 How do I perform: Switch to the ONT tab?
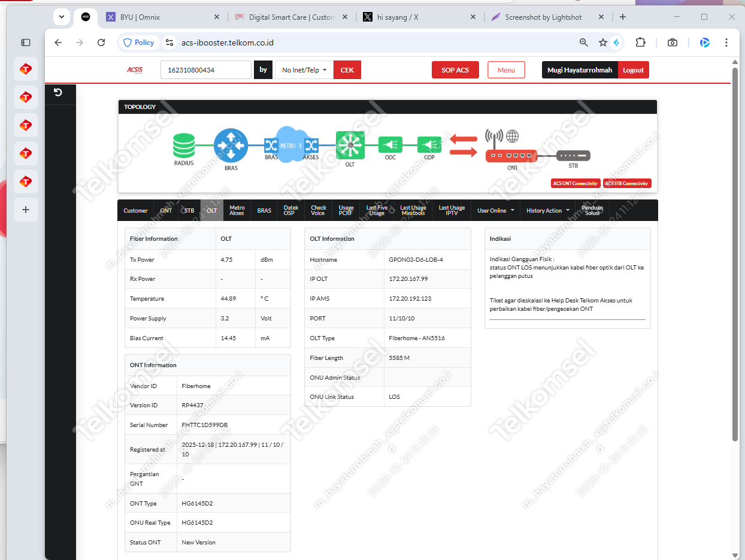point(166,210)
